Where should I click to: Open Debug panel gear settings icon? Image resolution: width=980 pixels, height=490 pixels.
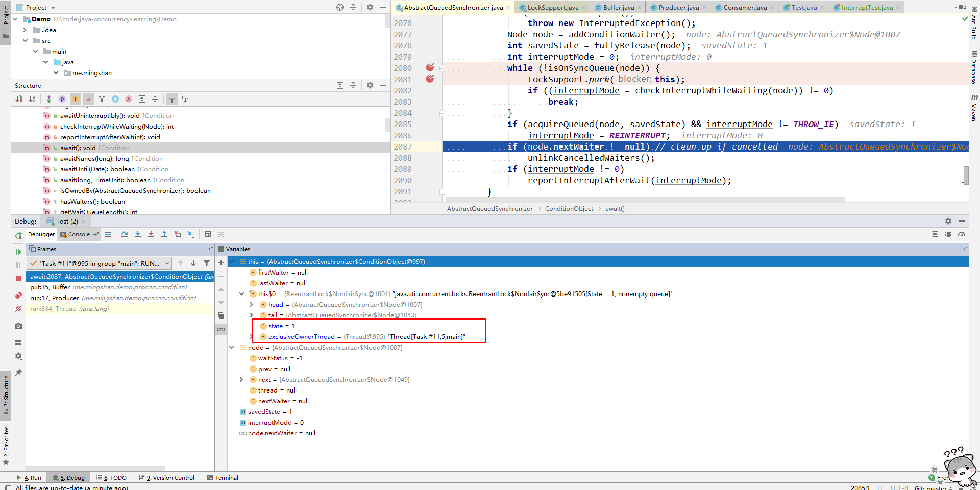(x=948, y=221)
